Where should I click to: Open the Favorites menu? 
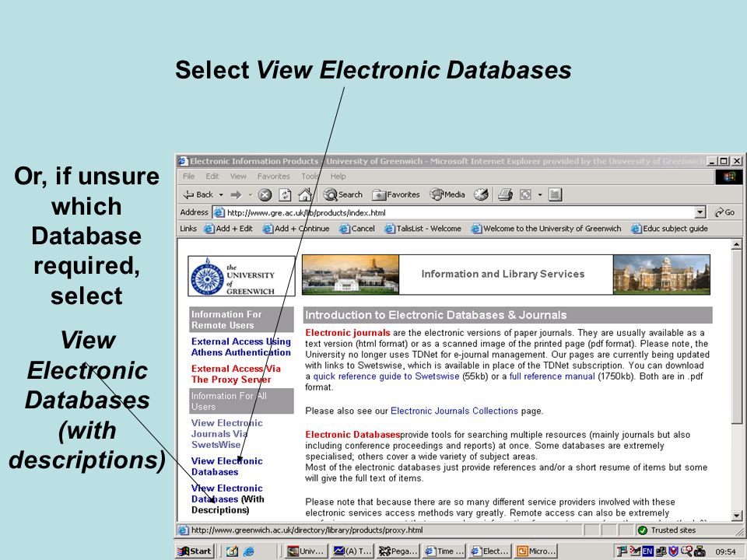(x=273, y=177)
